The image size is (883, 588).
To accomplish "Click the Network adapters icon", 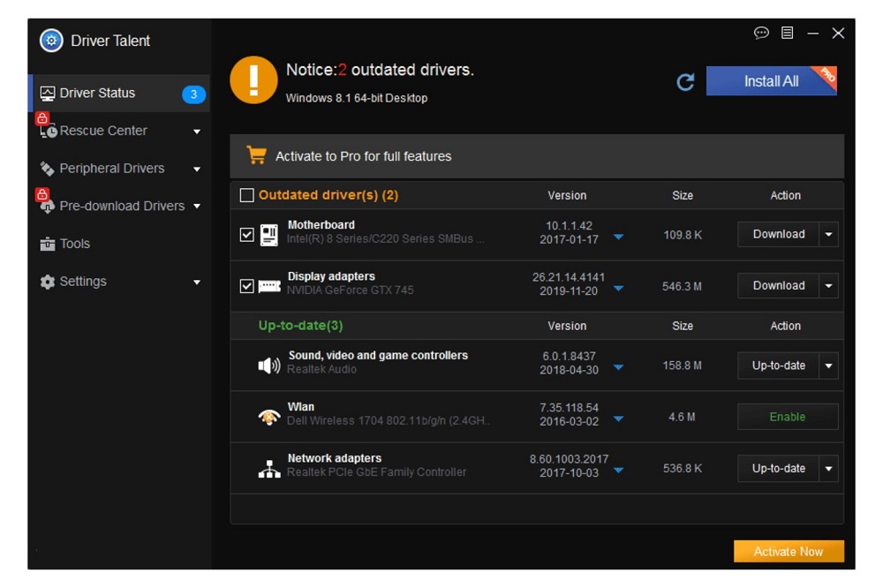I will pyautogui.click(x=269, y=468).
